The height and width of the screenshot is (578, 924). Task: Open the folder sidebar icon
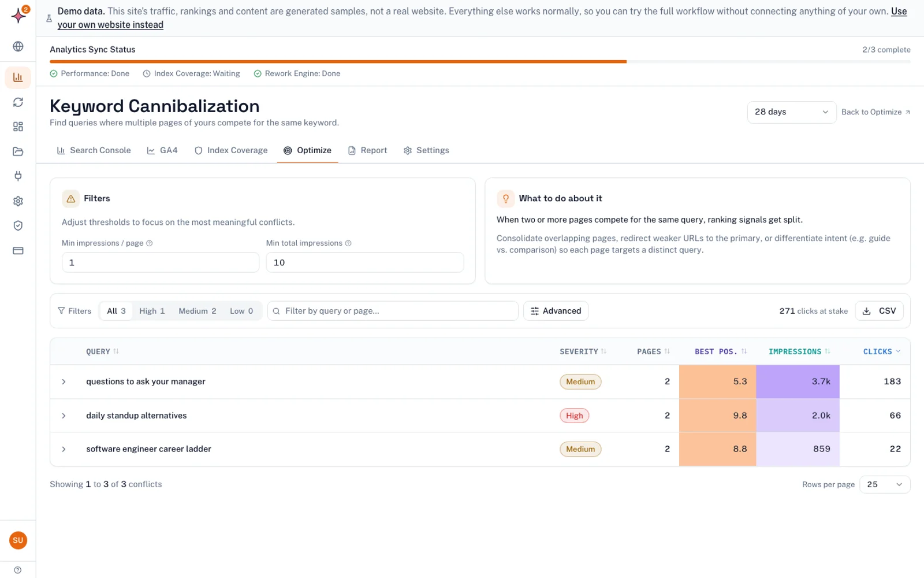tap(18, 151)
